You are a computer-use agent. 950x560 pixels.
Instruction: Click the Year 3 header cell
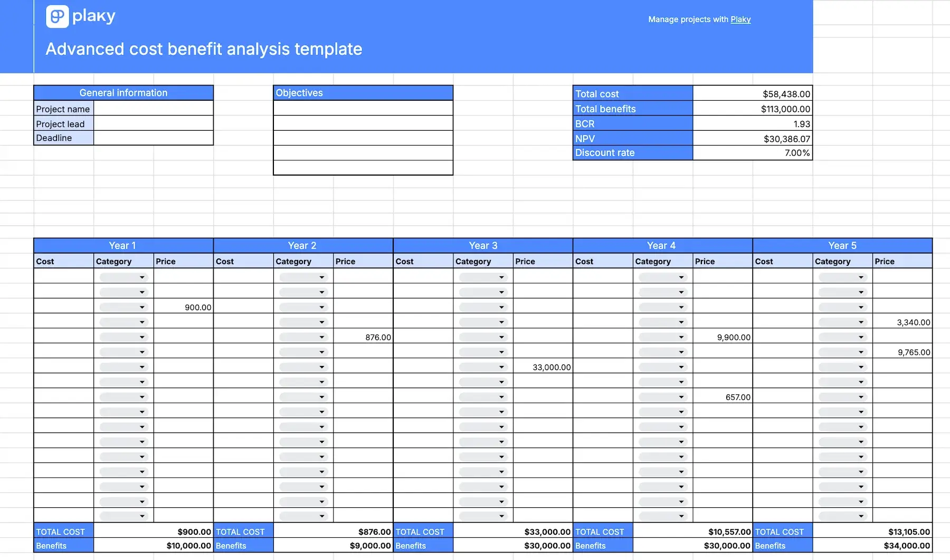pos(483,245)
